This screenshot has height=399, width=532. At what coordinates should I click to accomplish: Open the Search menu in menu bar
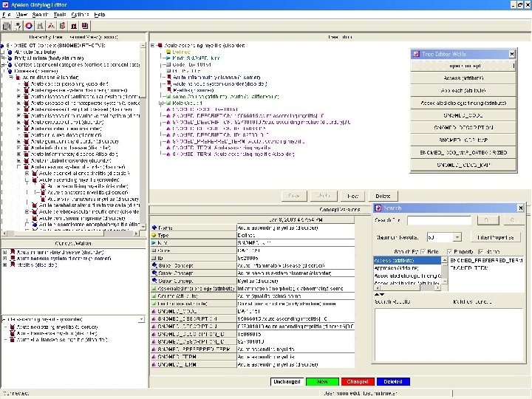pyautogui.click(x=41, y=14)
